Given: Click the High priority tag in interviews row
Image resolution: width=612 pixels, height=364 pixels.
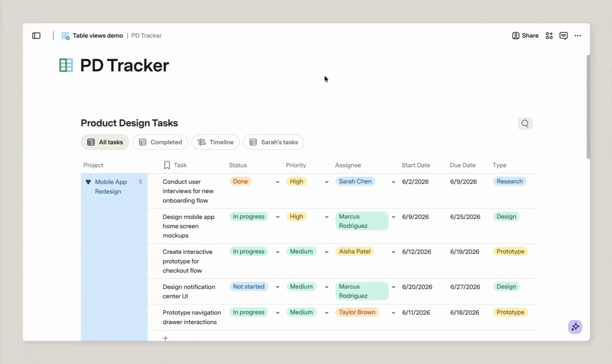Looking at the screenshot, I should tap(297, 181).
